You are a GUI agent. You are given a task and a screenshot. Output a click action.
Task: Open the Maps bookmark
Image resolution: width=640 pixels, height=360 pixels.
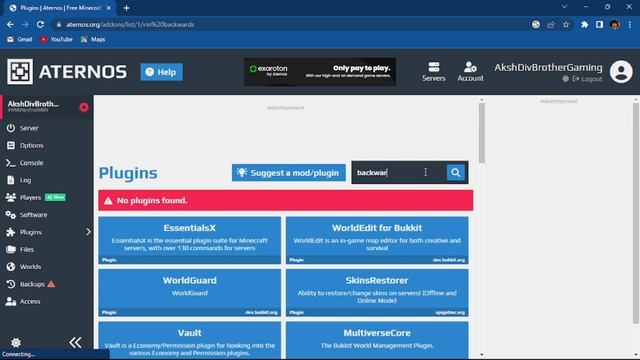[x=93, y=40]
